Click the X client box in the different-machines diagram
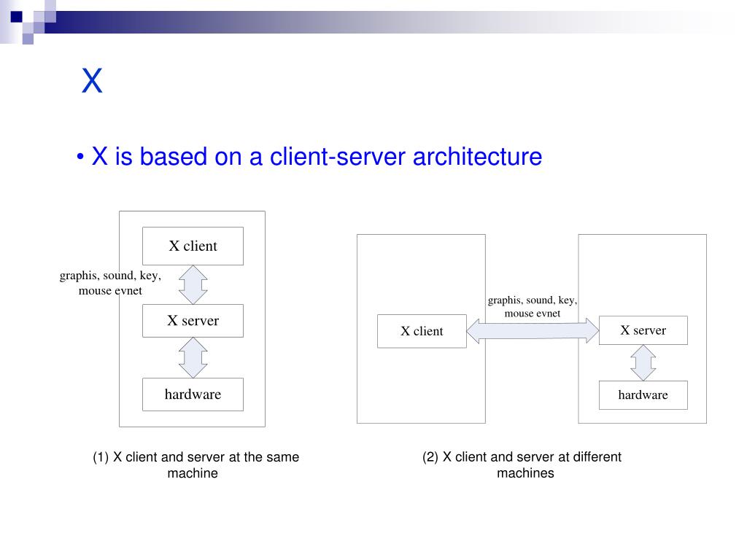The width and height of the screenshot is (747, 560). click(422, 331)
